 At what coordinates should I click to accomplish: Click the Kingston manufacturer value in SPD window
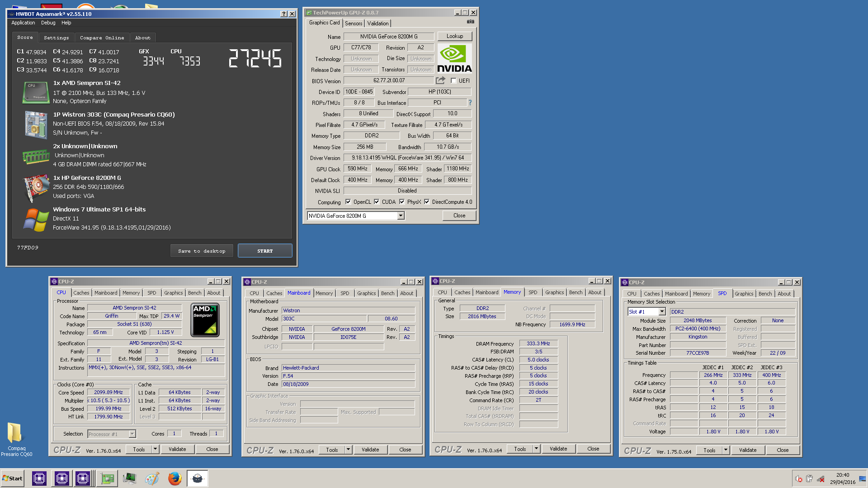pos(698,337)
